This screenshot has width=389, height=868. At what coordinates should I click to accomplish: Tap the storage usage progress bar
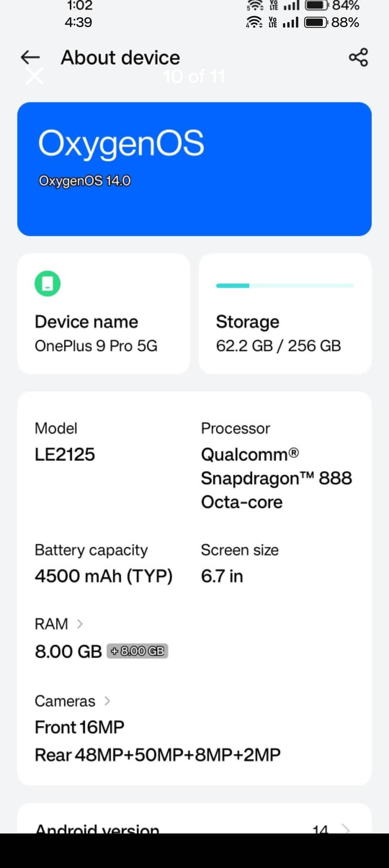[285, 286]
